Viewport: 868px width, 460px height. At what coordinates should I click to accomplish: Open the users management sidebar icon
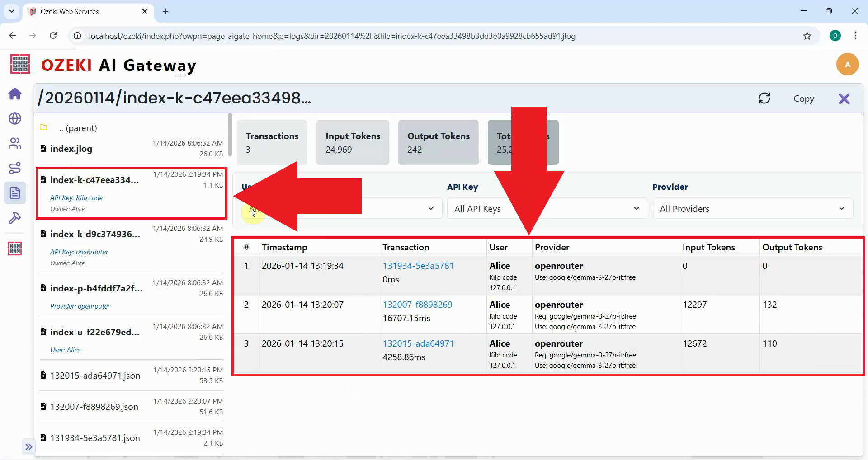coord(15,144)
